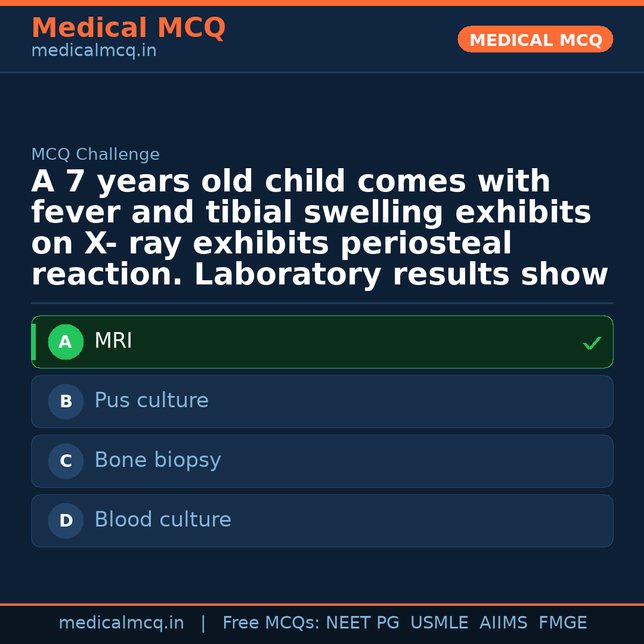Choose the Pus culture answer
The height and width of the screenshot is (644, 644).
[151, 401]
